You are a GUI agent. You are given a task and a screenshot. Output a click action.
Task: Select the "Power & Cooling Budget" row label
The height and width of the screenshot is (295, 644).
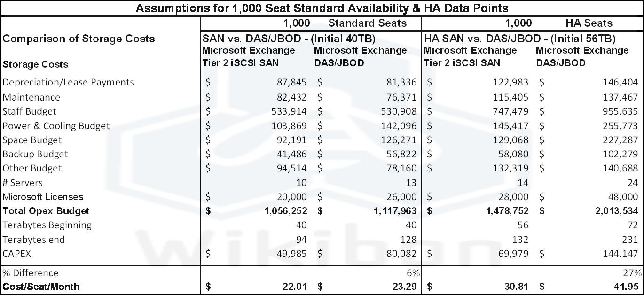tap(56, 126)
